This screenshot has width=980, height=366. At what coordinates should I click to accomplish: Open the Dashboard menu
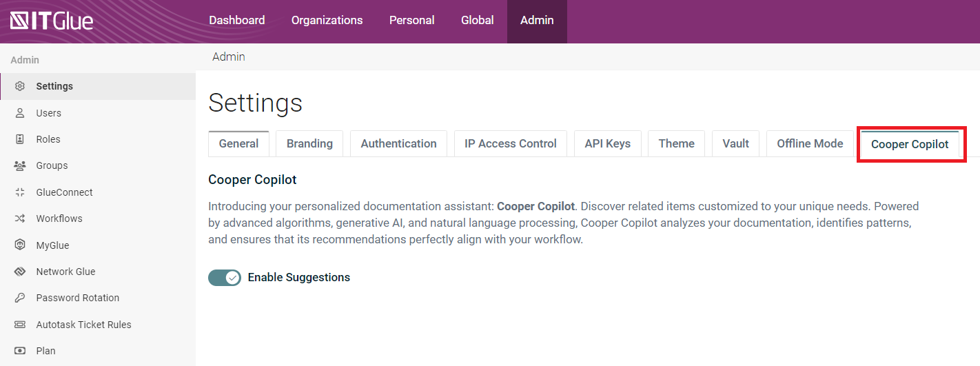(x=237, y=21)
